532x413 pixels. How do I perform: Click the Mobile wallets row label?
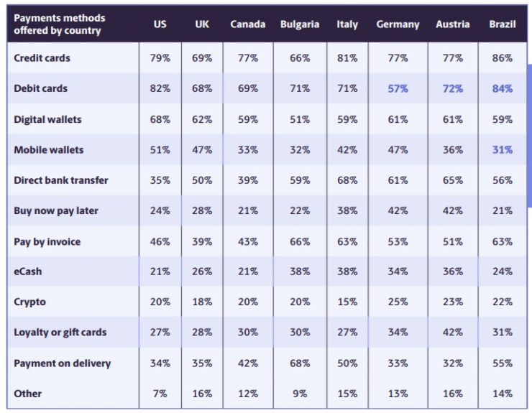pyautogui.click(x=48, y=149)
